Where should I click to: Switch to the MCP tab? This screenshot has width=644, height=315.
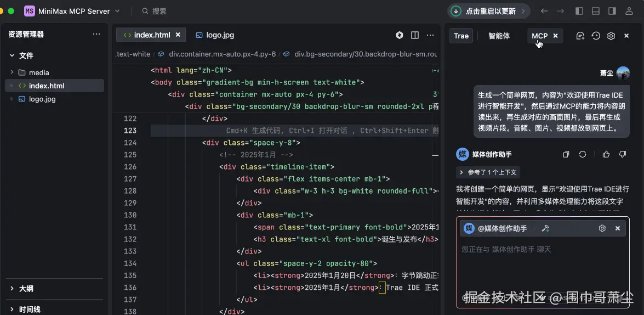click(540, 36)
